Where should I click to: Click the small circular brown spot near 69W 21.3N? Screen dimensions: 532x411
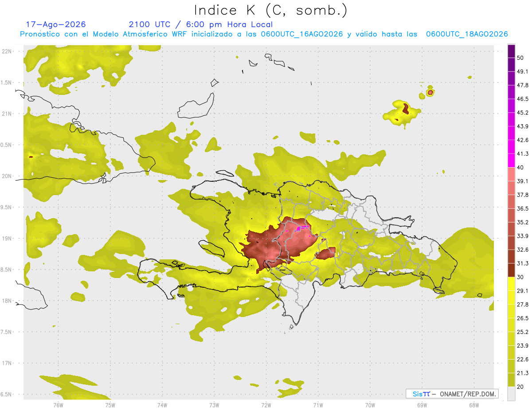(430, 92)
